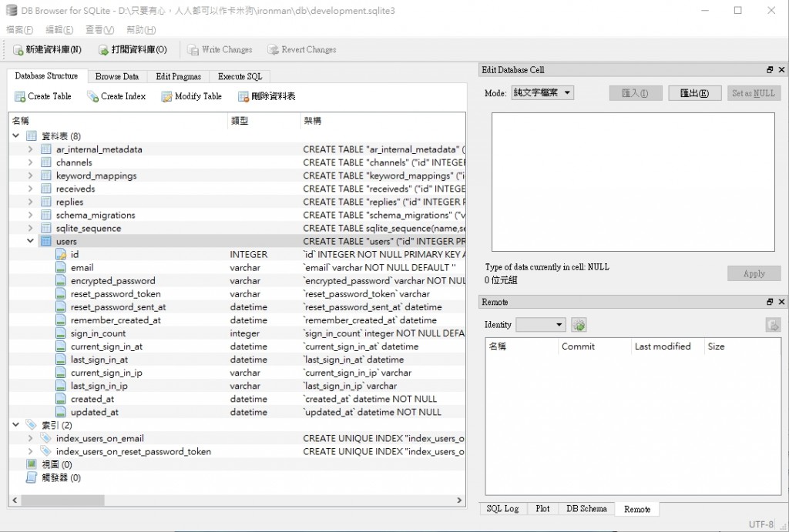
Task: Select the updated_at field row
Action: pyautogui.click(x=237, y=412)
